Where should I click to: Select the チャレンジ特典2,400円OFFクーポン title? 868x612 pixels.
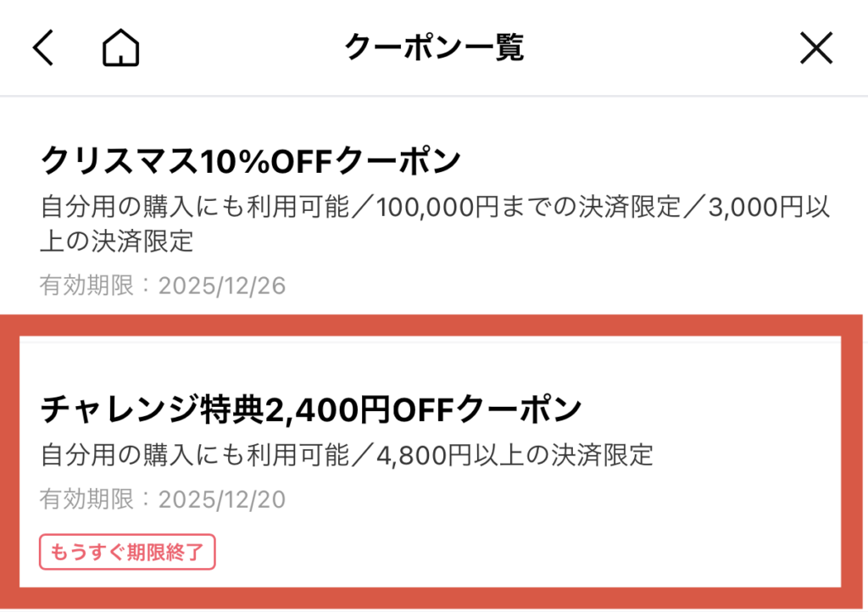click(x=311, y=410)
